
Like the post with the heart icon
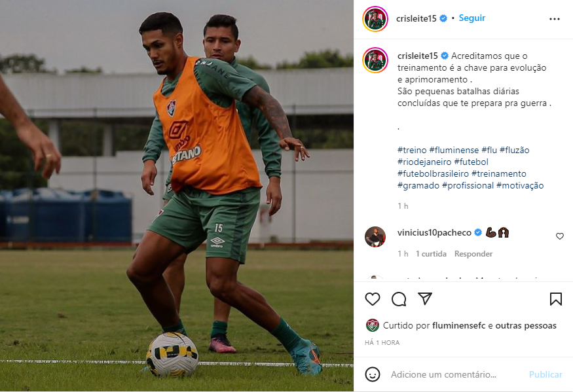(x=373, y=299)
